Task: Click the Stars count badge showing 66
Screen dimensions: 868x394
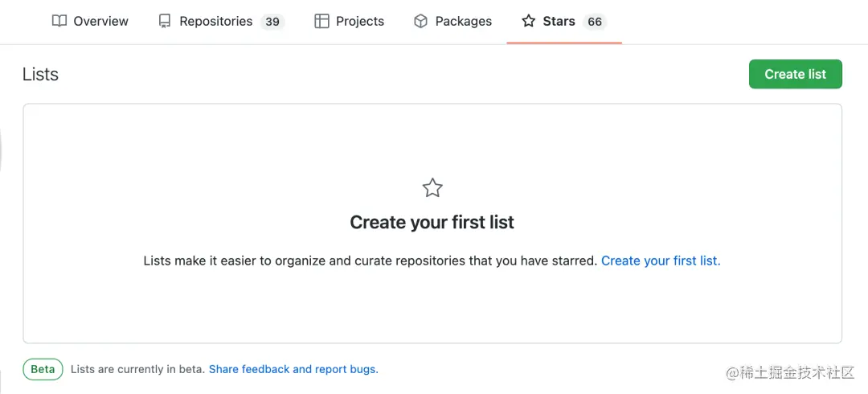Action: 595,22
